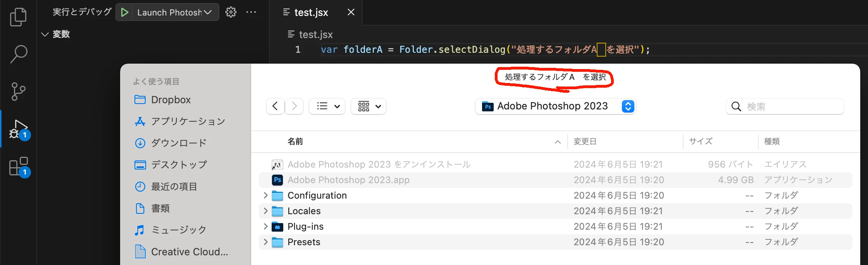Switch to the test.jsx editor tab

point(311,12)
